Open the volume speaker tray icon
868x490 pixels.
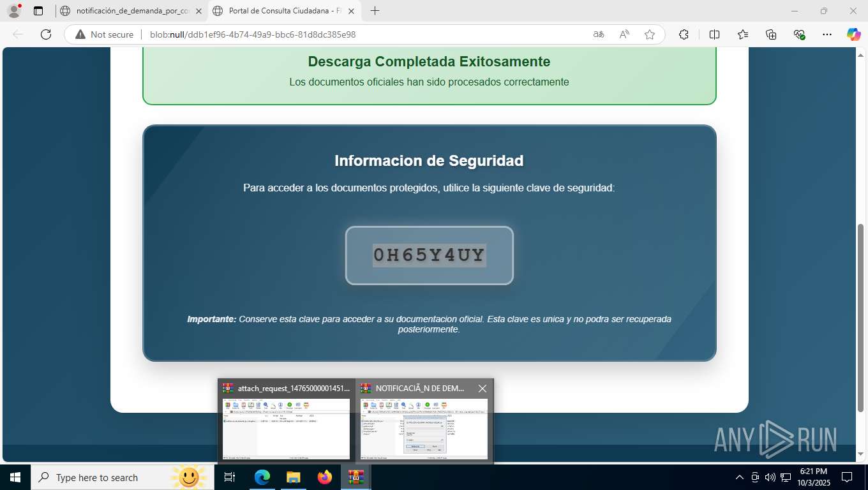tap(770, 477)
